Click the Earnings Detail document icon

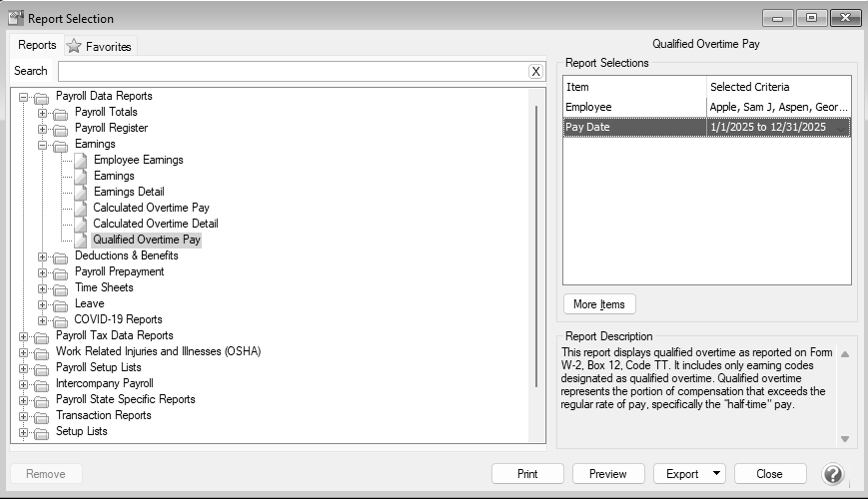click(81, 192)
